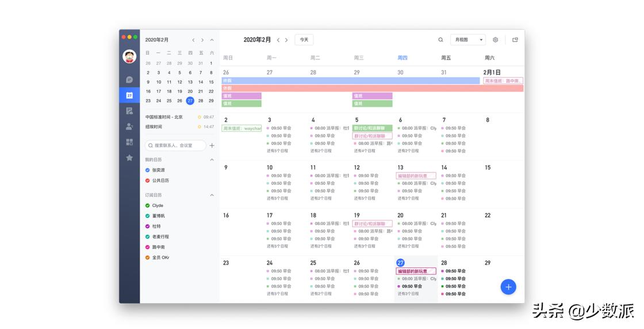Open the chat messages sidebar icon
Viewport: 644px width, 329px height.
pyautogui.click(x=129, y=79)
